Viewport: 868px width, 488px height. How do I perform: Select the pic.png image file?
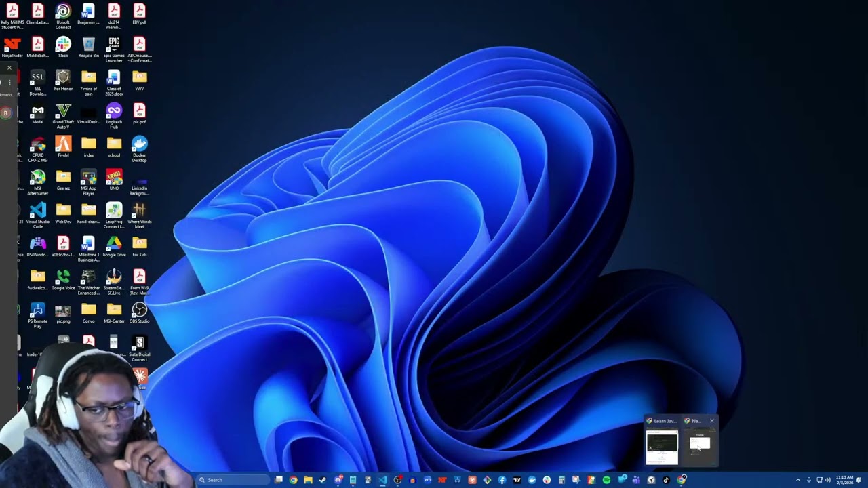click(x=63, y=313)
